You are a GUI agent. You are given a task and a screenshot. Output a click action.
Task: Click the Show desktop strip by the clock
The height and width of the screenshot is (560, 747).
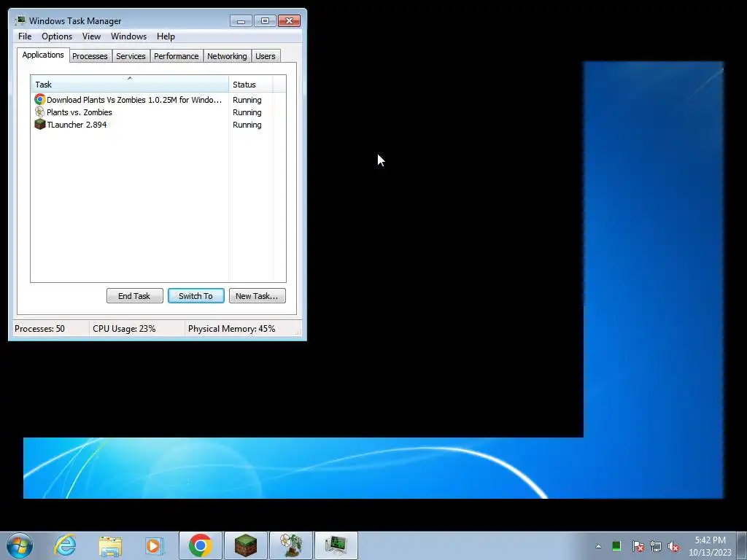point(741,545)
